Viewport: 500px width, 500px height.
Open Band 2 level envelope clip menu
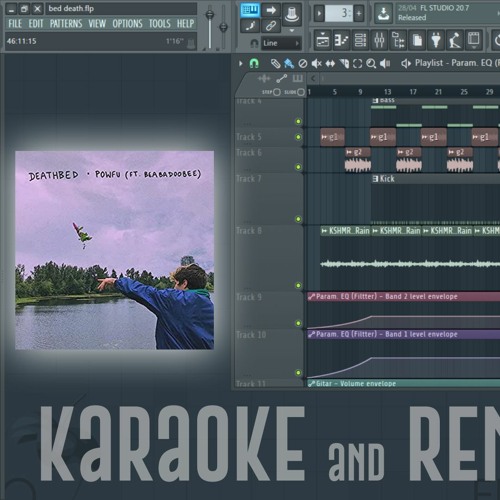pos(312,296)
